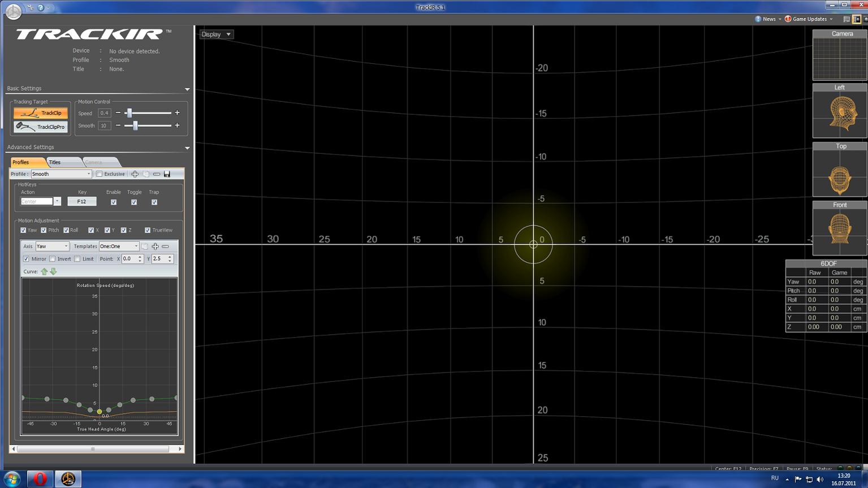Image resolution: width=868 pixels, height=488 pixels.
Task: Collapse the Advanced Settings section
Action: (187, 148)
